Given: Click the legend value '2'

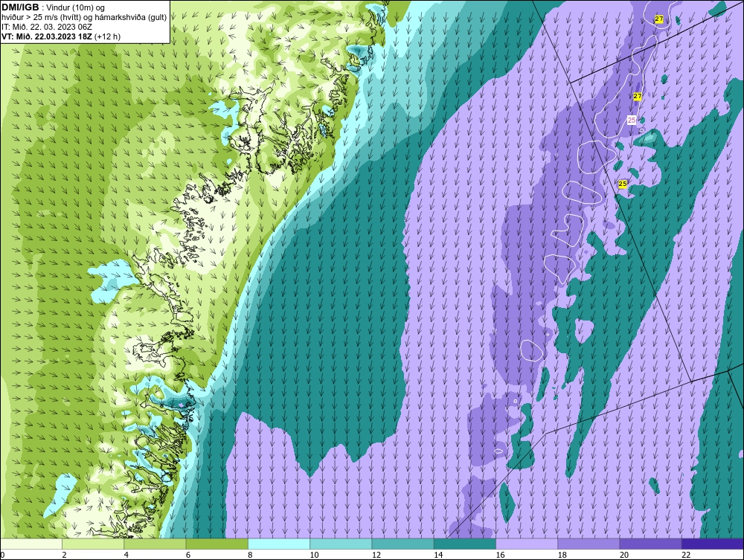Looking at the screenshot, I should click(64, 556).
